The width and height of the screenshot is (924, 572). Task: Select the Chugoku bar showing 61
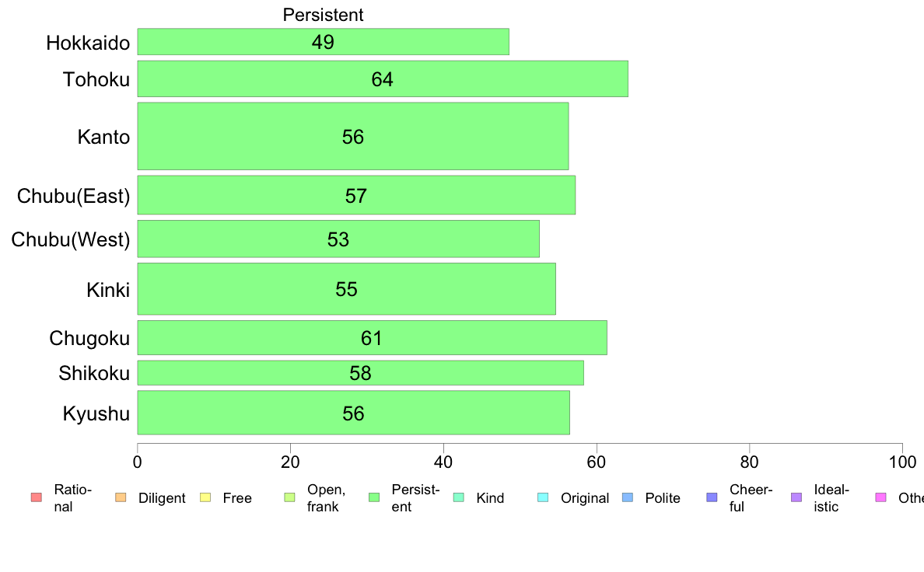[x=372, y=337]
